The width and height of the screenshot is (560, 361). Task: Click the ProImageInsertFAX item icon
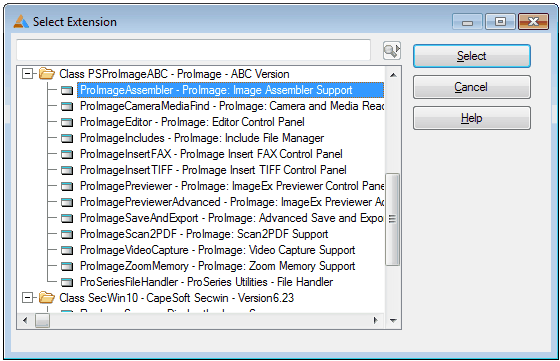[x=67, y=155]
